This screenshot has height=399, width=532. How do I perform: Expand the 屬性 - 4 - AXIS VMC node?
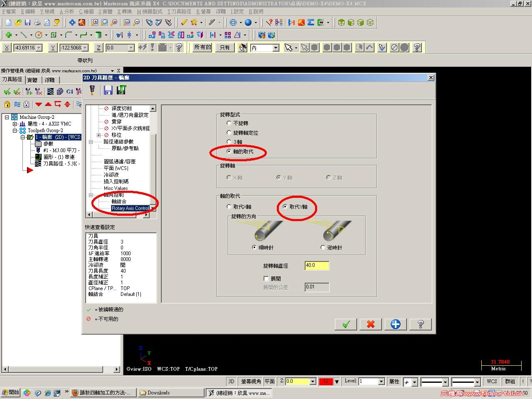coord(15,124)
